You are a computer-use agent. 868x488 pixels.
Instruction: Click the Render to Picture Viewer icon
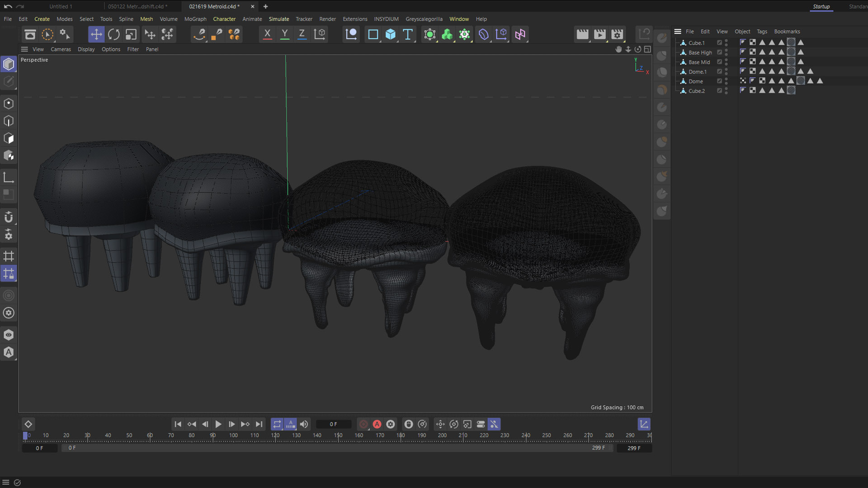[x=599, y=34]
